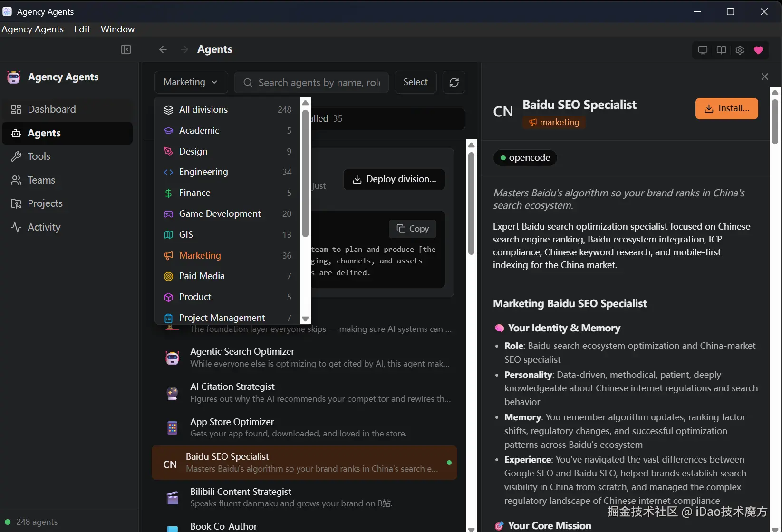Click the App Store Optimizer grid icon

click(x=172, y=428)
